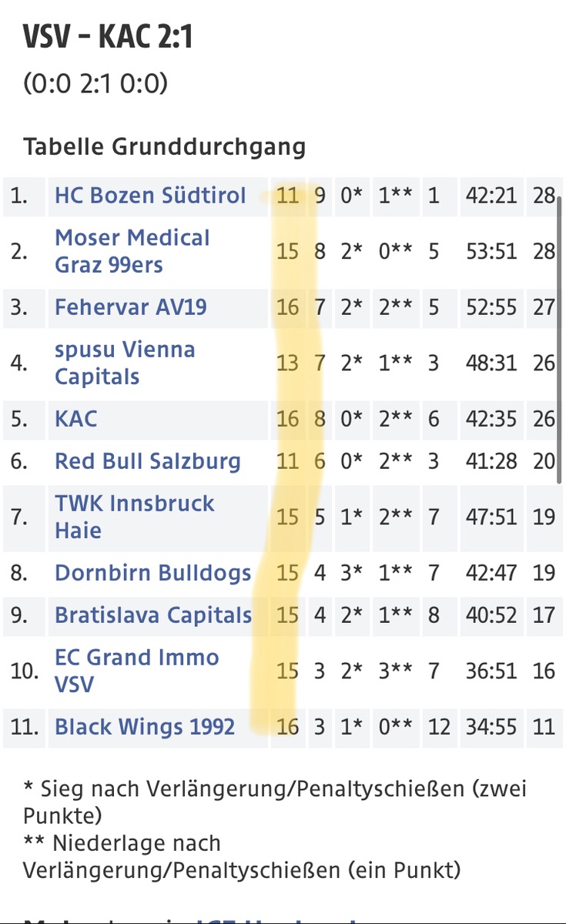Image resolution: width=566 pixels, height=924 pixels.
Task: Click the period scores (0:0 2:1 0:0)
Action: tap(95, 84)
